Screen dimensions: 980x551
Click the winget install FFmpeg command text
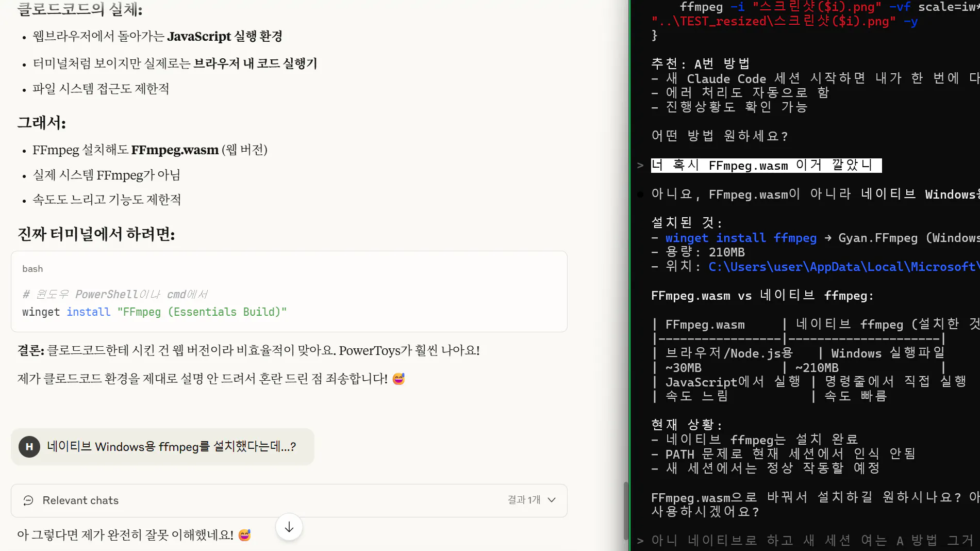[x=154, y=312]
